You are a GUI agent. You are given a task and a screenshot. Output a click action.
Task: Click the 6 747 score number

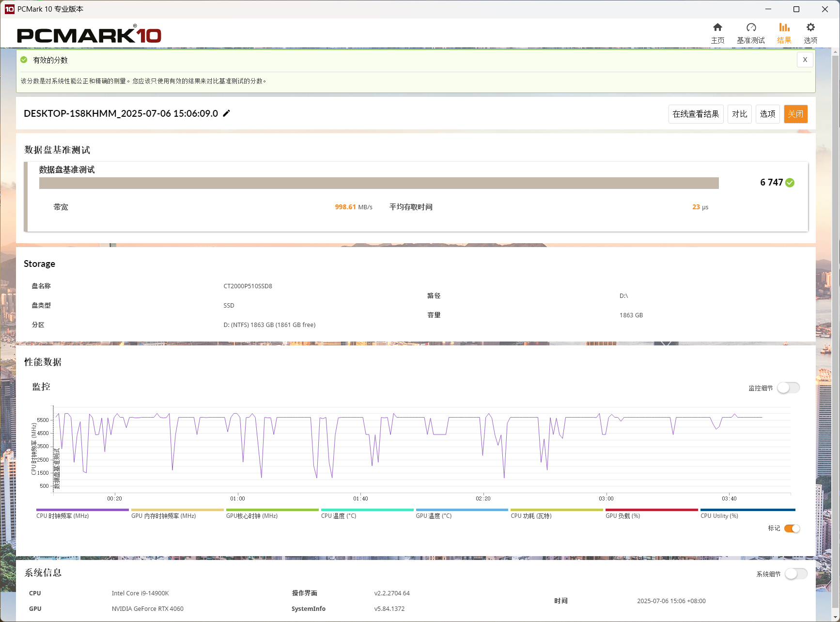click(771, 182)
